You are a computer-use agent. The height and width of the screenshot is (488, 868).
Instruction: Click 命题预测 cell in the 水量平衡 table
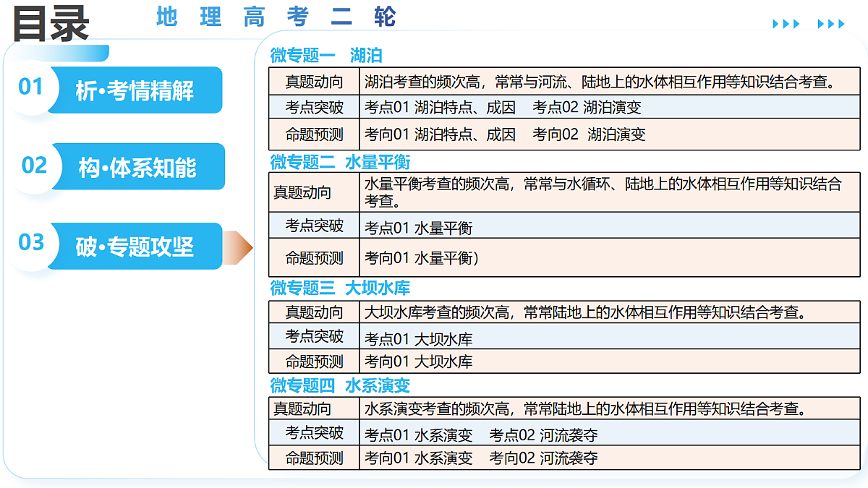pos(315,258)
